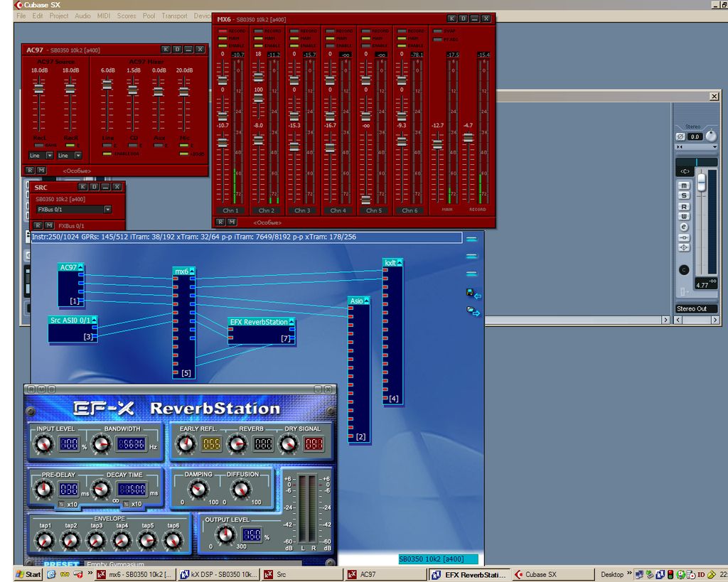Enable Write automation W on Stereo Out

pyautogui.click(x=684, y=216)
